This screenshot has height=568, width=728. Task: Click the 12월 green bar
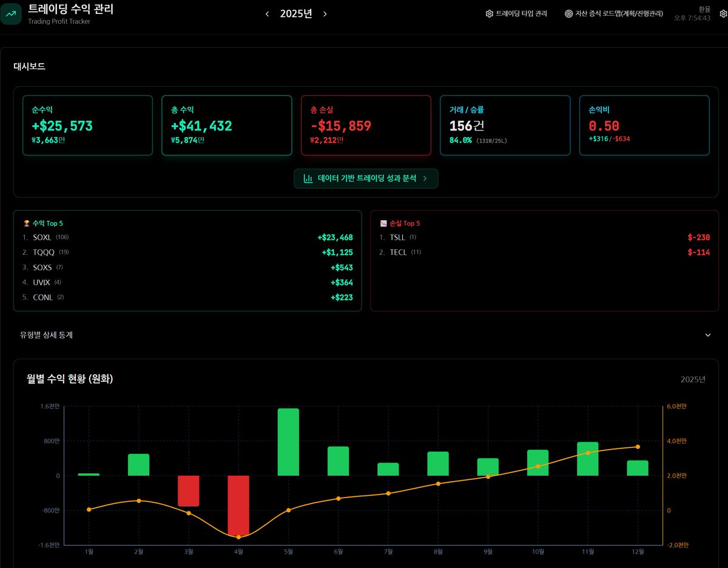[638, 468]
